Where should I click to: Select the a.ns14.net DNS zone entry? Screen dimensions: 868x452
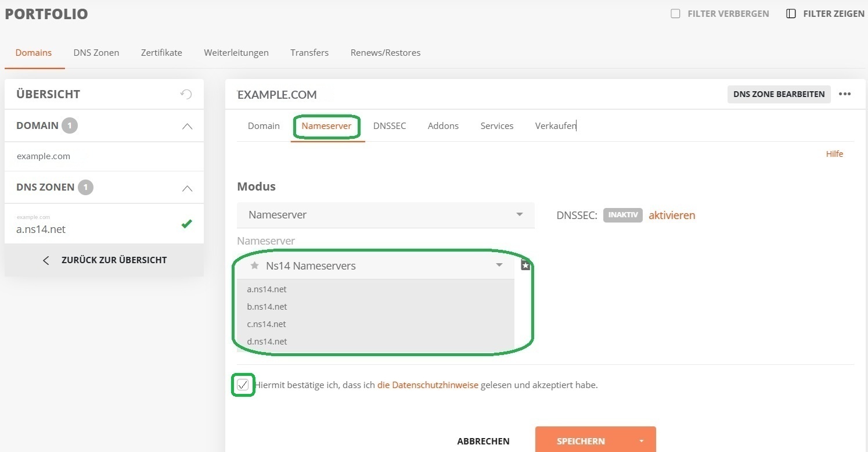coord(104,224)
